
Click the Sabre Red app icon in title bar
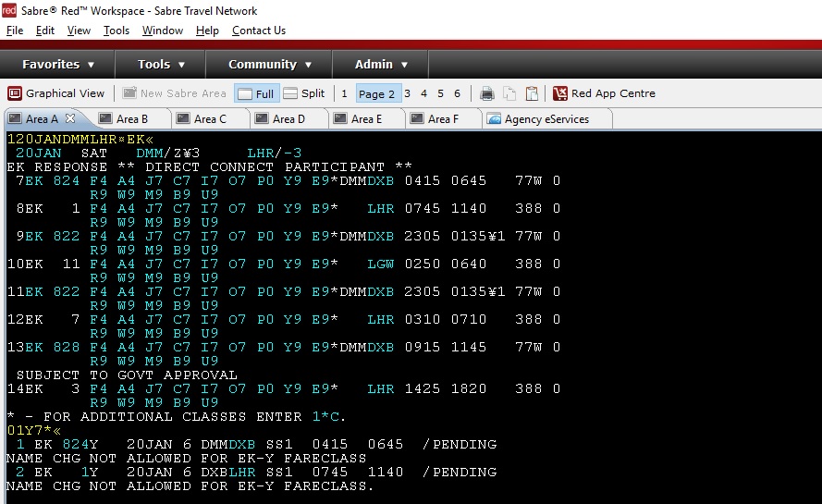(9, 10)
